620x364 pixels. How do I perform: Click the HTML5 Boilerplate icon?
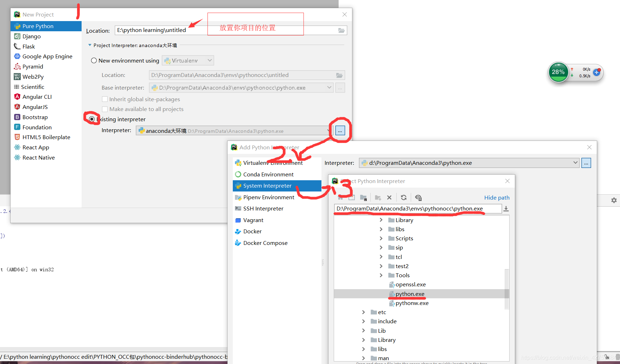click(x=17, y=137)
